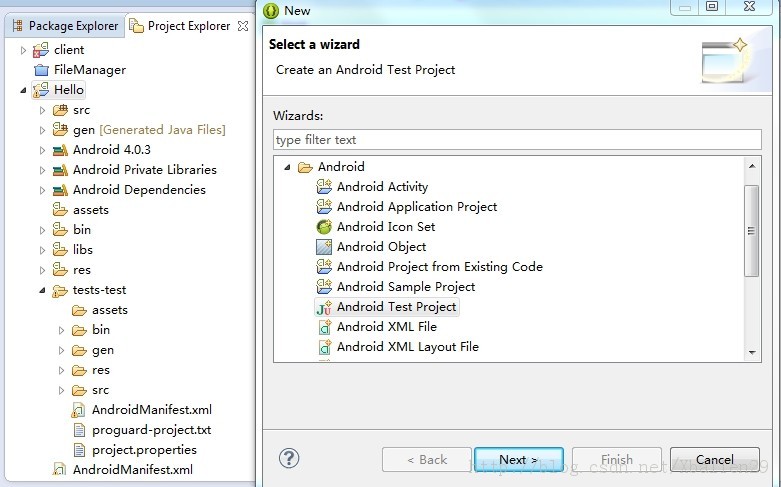Select Android Object wizard icon

click(x=324, y=247)
